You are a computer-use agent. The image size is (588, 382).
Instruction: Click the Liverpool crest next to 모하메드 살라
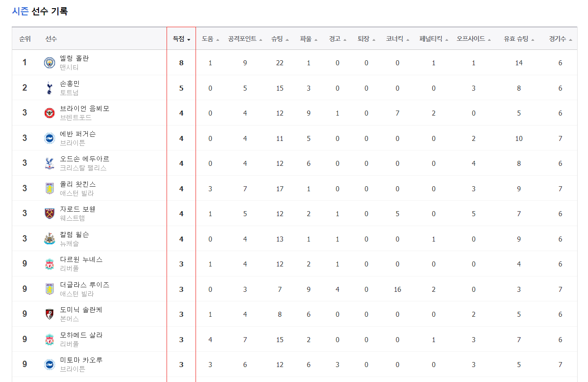49,339
